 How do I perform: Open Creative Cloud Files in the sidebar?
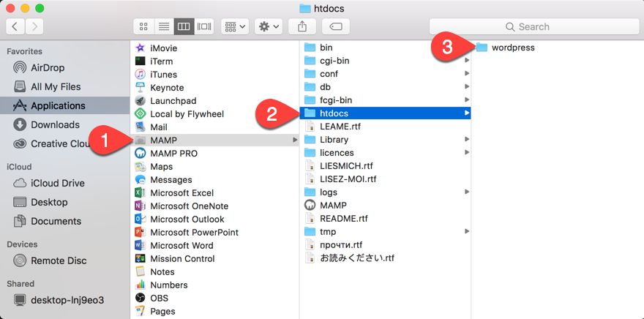pos(65,143)
